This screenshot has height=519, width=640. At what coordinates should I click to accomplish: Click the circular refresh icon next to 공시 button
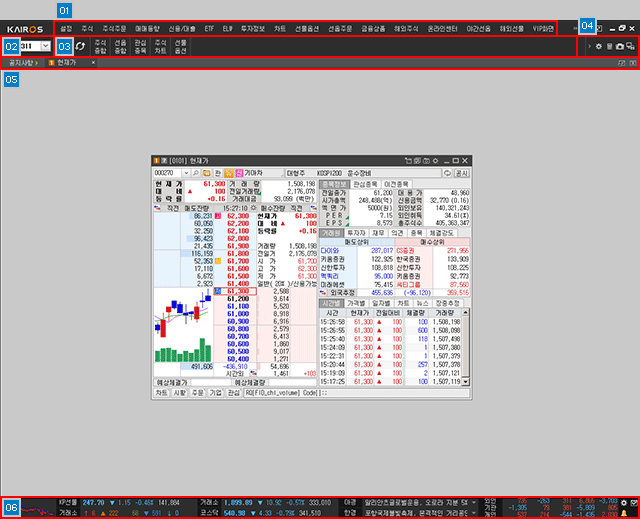point(447,173)
